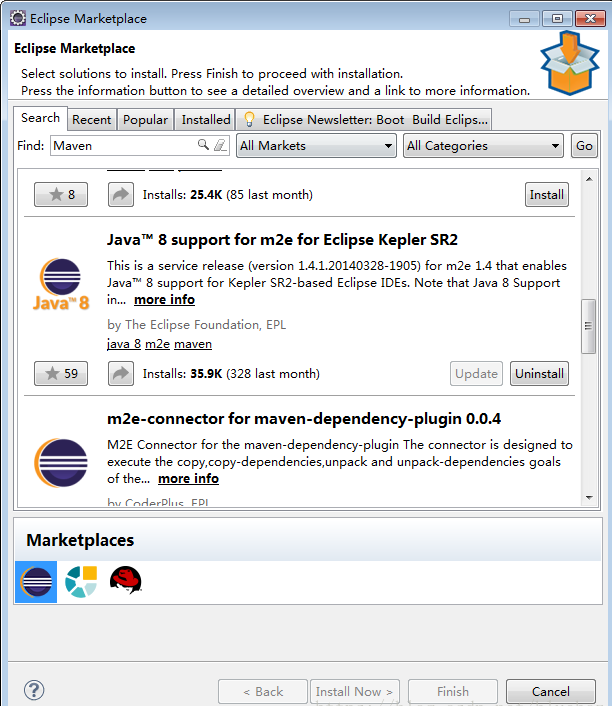Share the entry with 25.4K installs
Viewport: 612px width, 706px height.
coord(121,195)
